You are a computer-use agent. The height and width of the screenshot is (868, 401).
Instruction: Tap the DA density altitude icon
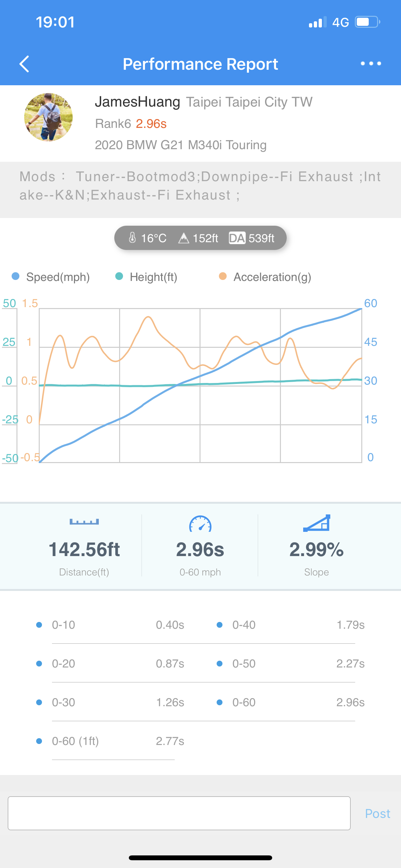(x=237, y=238)
